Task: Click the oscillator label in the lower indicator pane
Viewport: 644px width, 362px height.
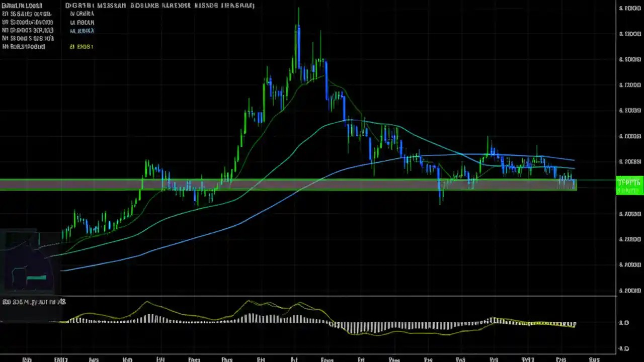Action: pos(33,302)
